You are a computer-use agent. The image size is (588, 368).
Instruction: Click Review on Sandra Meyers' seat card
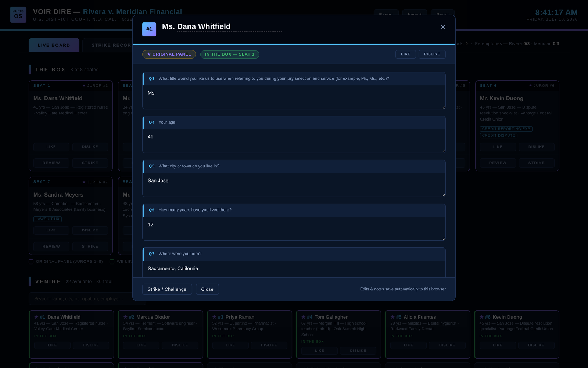point(51,247)
